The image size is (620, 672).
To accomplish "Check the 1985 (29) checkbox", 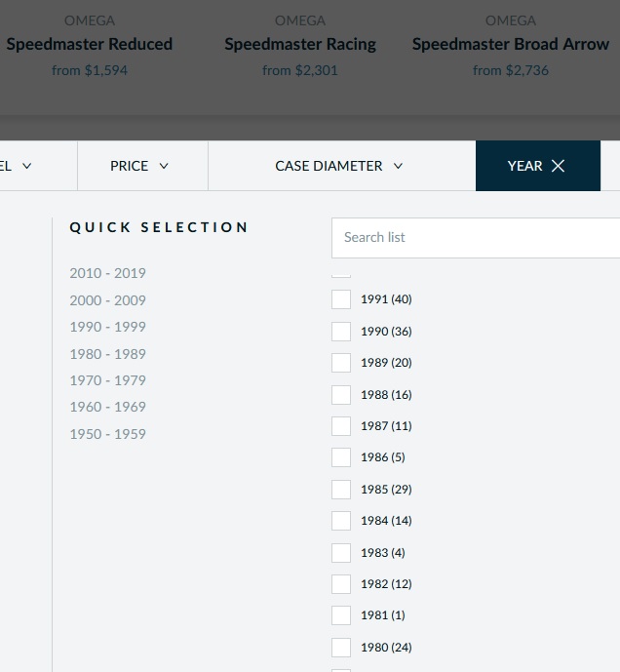I will tap(341, 490).
